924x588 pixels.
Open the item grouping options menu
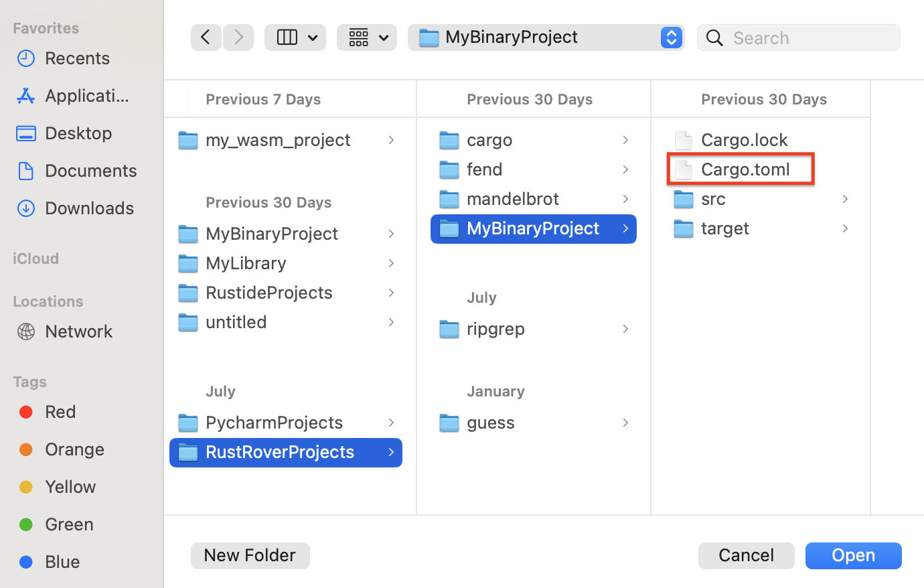tap(366, 38)
